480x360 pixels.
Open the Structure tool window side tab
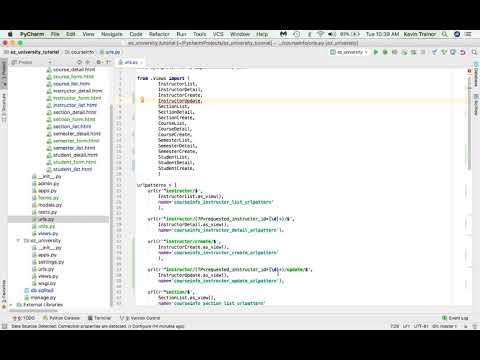click(4, 108)
